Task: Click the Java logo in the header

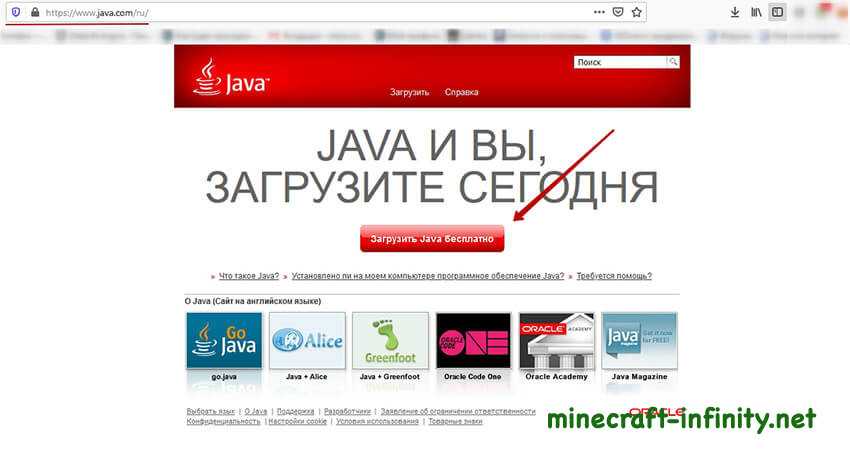Action: [x=230, y=78]
